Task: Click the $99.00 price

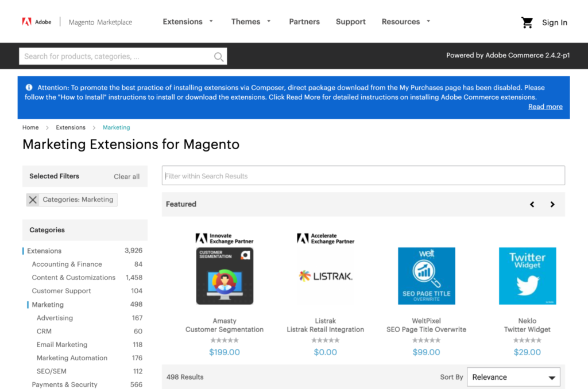Action: click(x=427, y=352)
